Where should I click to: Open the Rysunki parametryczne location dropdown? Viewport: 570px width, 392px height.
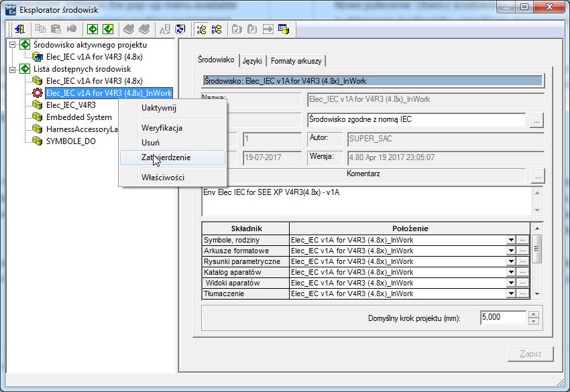[511, 261]
